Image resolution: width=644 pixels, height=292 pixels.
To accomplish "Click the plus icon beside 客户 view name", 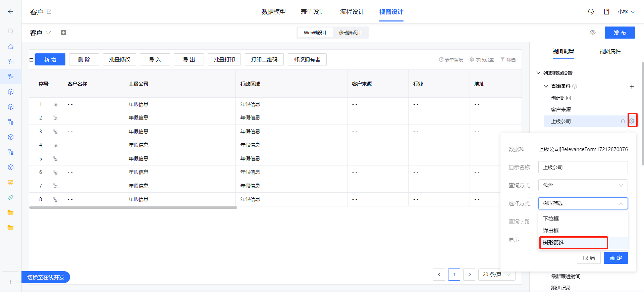I will click(63, 33).
